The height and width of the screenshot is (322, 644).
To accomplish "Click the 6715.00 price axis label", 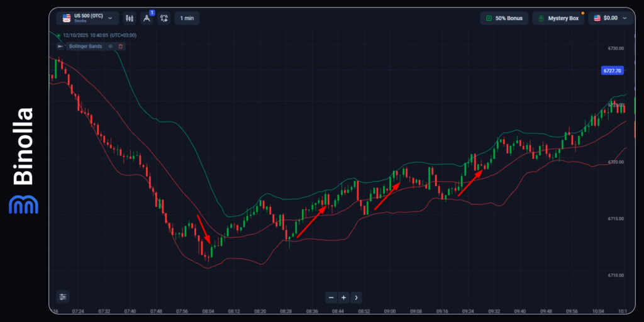I will (616, 219).
